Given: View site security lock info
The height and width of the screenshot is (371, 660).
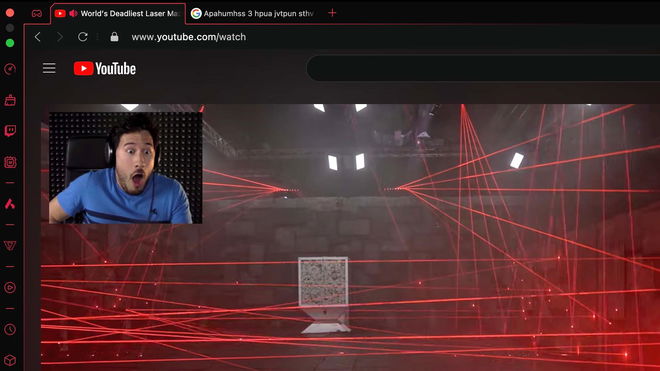Looking at the screenshot, I should click(114, 37).
